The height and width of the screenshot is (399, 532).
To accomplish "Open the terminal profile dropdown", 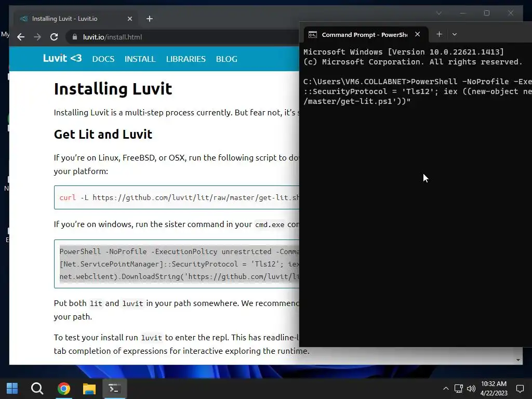I will click(455, 34).
